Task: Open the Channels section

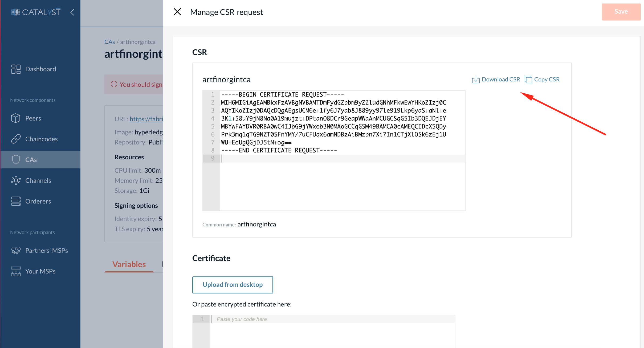Action: coord(38,180)
